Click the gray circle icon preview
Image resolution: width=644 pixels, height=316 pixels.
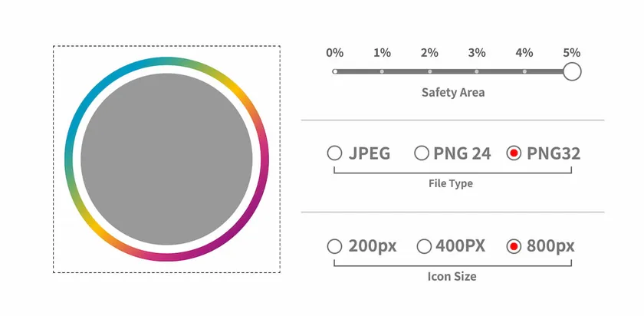pyautogui.click(x=166, y=160)
